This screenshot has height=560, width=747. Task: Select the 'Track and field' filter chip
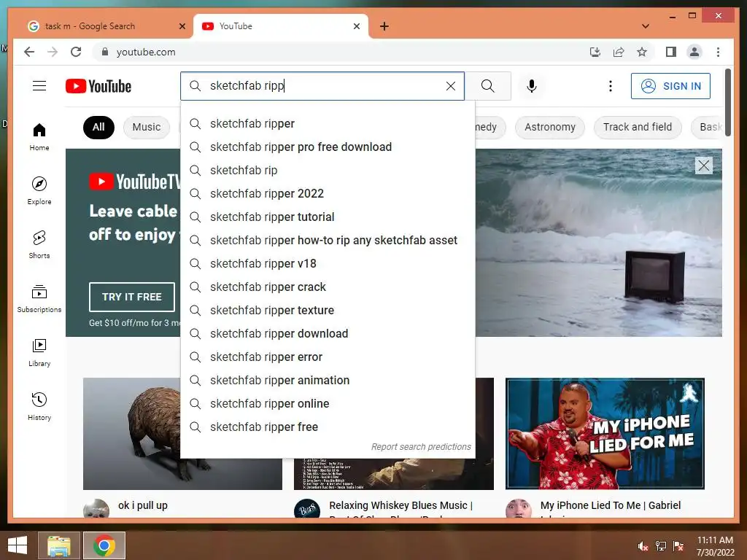638,127
